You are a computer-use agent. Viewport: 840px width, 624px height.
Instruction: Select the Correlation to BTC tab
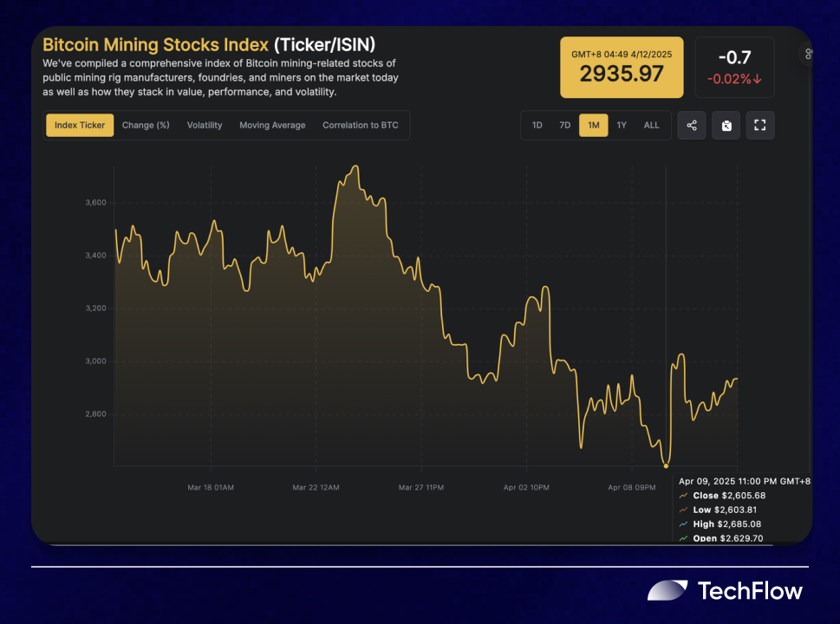(361, 126)
